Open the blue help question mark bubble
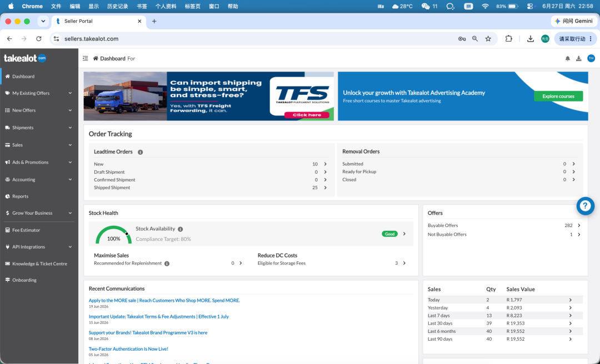The image size is (600, 364). 586,206
